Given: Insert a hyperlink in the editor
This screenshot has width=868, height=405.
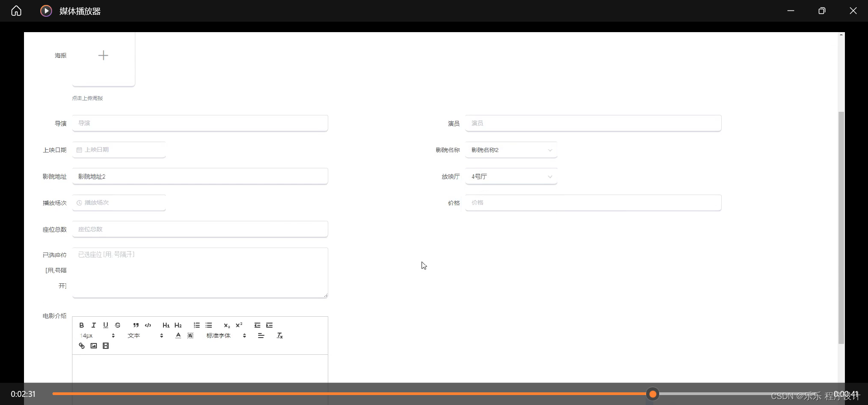Looking at the screenshot, I should (x=82, y=346).
